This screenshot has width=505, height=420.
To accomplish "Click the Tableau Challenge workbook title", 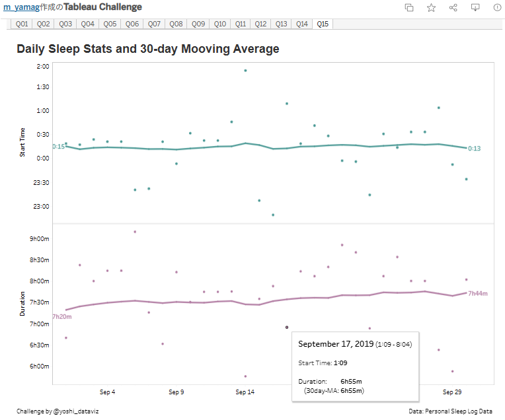I will 102,7.
